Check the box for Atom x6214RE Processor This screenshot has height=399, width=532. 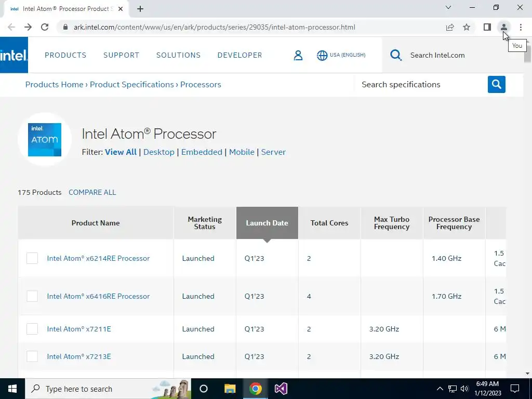pyautogui.click(x=32, y=258)
